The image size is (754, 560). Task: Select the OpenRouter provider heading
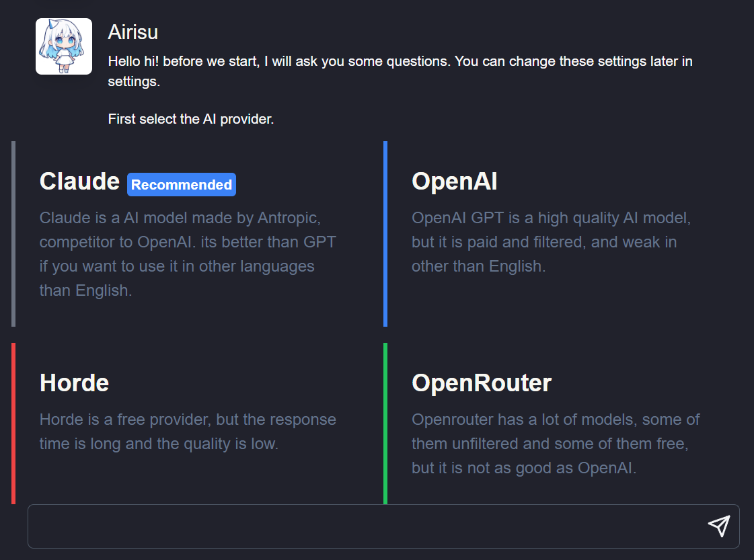pos(482,383)
